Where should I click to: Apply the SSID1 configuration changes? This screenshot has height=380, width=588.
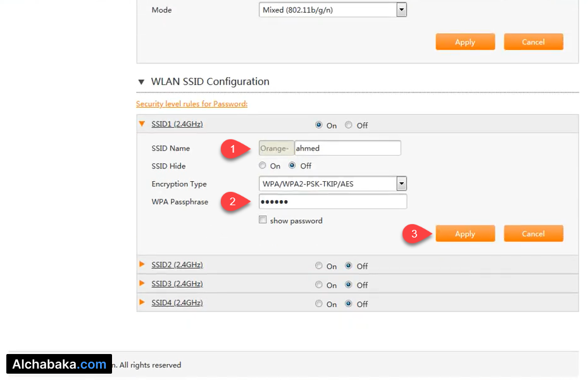coord(465,233)
